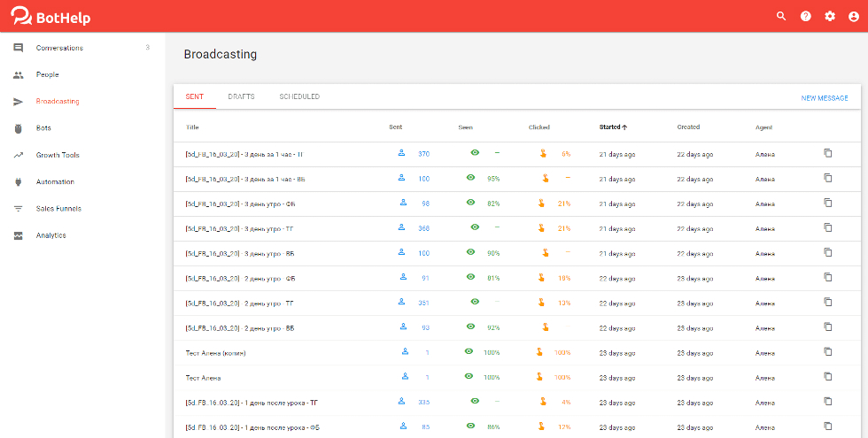Go to People section

48,74
